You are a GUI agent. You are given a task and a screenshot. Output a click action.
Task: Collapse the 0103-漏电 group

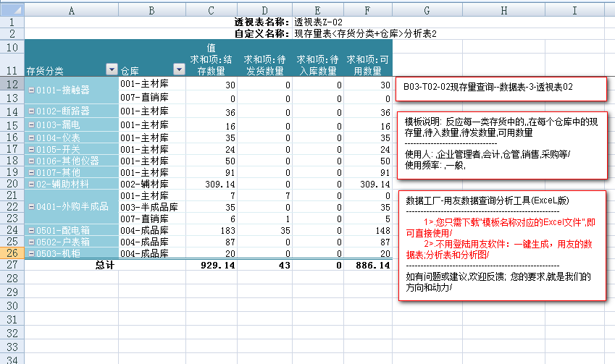click(31, 126)
